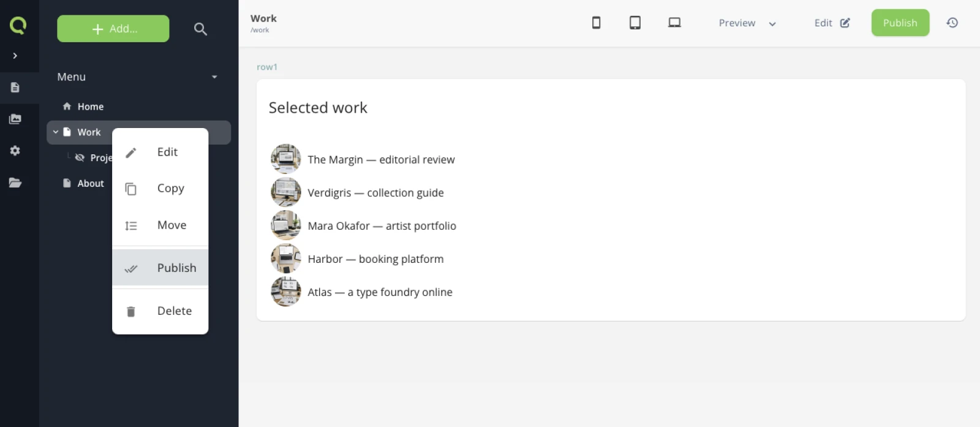Select the Work page in the tree
The height and width of the screenshot is (427, 980).
pyautogui.click(x=89, y=132)
